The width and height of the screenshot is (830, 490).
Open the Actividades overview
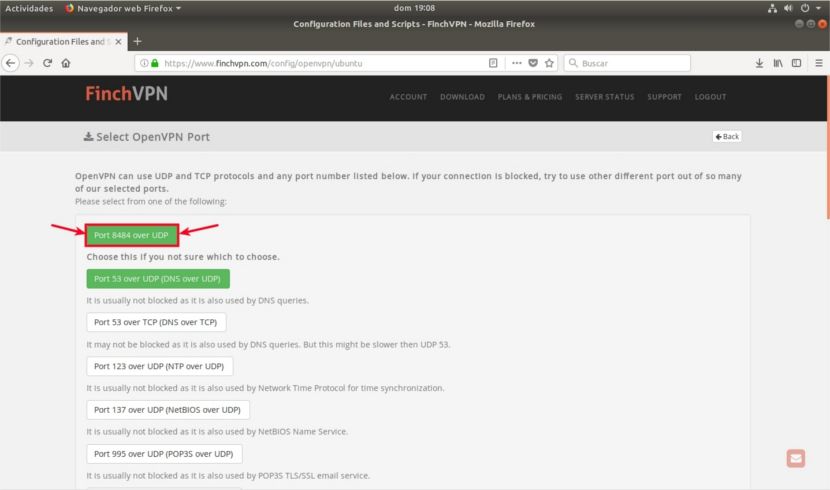(x=29, y=8)
